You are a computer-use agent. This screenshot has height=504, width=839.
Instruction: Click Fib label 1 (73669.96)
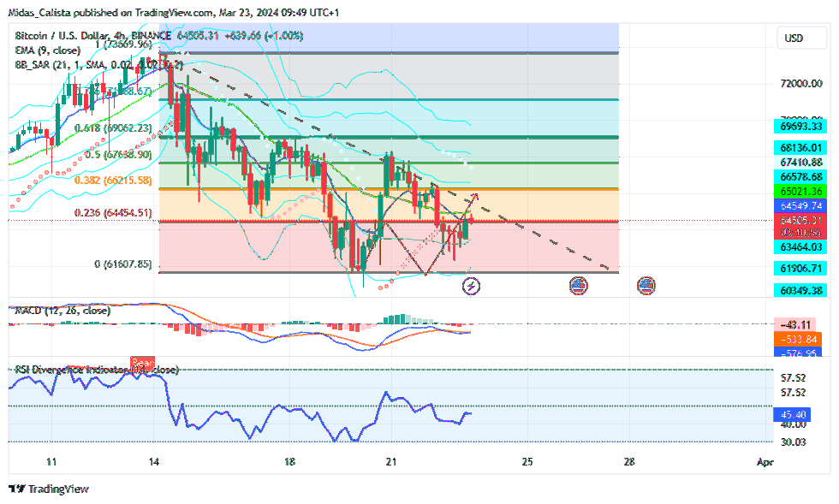click(123, 44)
